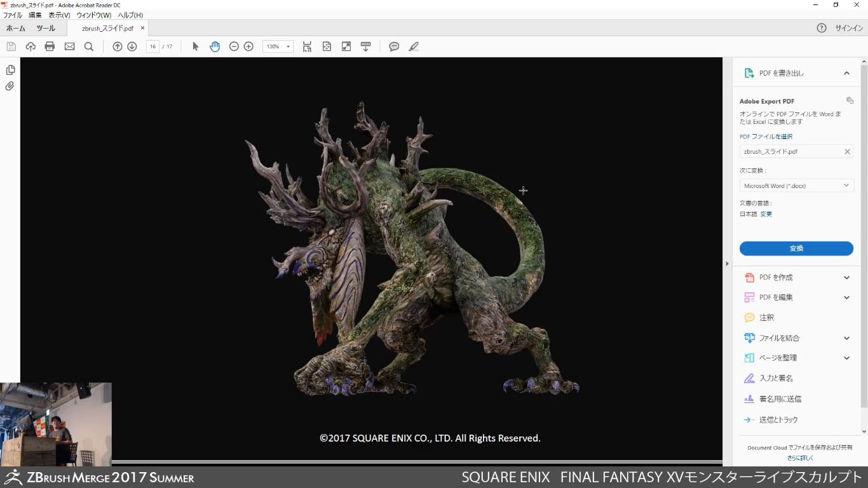Open the 編集 menu
This screenshot has height=488, width=868.
coord(35,15)
